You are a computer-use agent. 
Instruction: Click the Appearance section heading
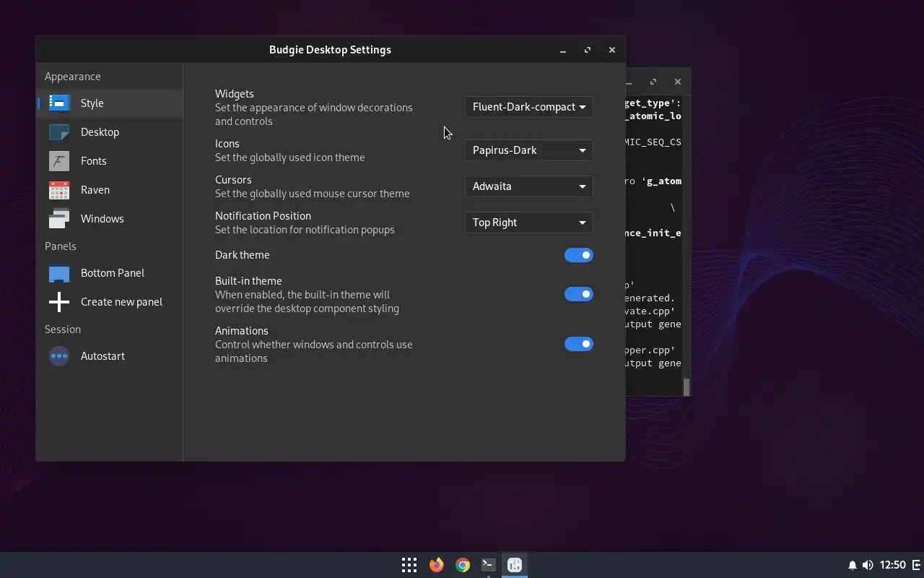tap(73, 77)
